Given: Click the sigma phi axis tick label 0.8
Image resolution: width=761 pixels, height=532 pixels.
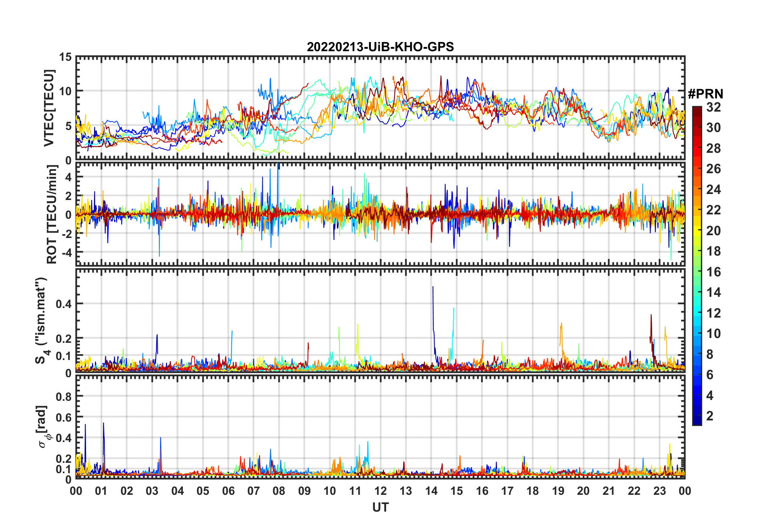Looking at the screenshot, I should coord(64,396).
